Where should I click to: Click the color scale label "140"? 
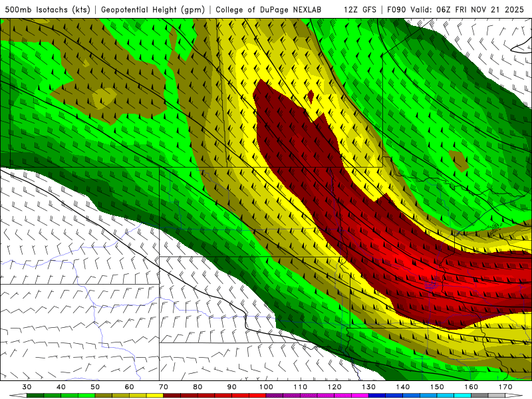tap(403, 387)
